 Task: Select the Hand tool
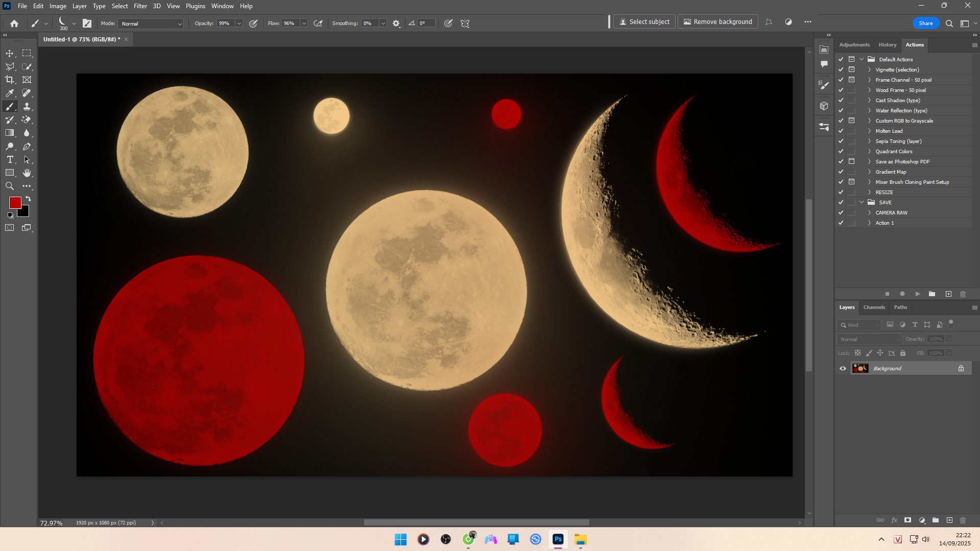(x=27, y=173)
